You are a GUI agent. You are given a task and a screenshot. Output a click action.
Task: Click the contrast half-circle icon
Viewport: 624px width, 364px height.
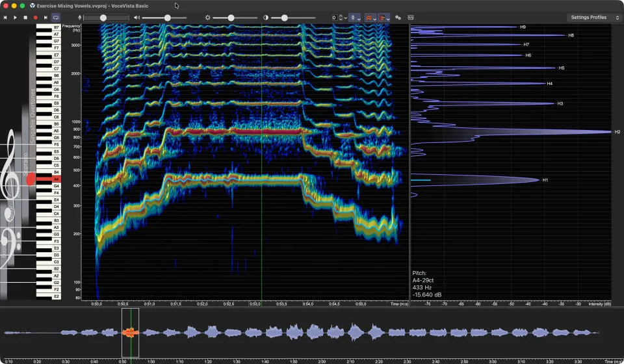tap(266, 18)
